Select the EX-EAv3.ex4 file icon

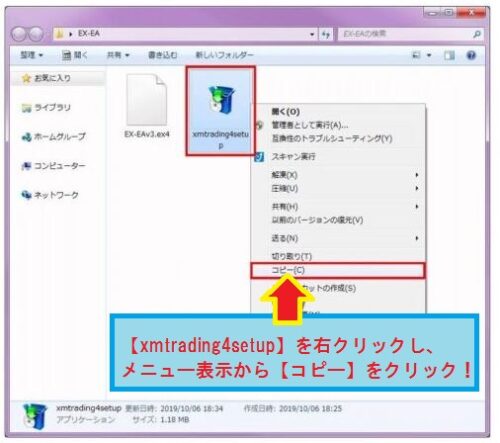tap(147, 99)
